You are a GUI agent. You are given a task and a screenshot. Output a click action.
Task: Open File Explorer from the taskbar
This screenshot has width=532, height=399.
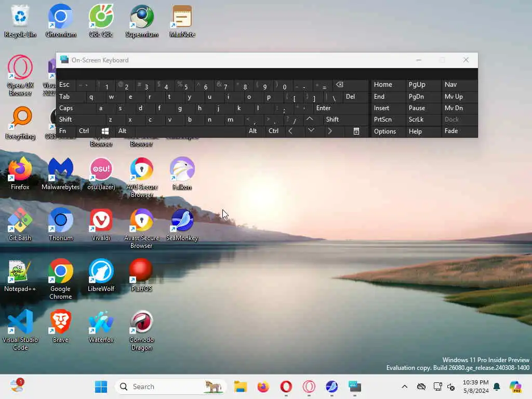[240, 387]
